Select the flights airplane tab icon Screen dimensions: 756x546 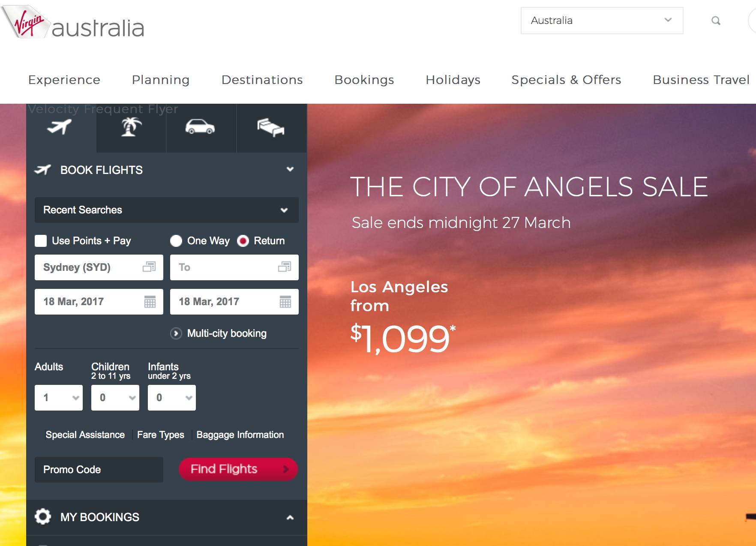pyautogui.click(x=60, y=127)
